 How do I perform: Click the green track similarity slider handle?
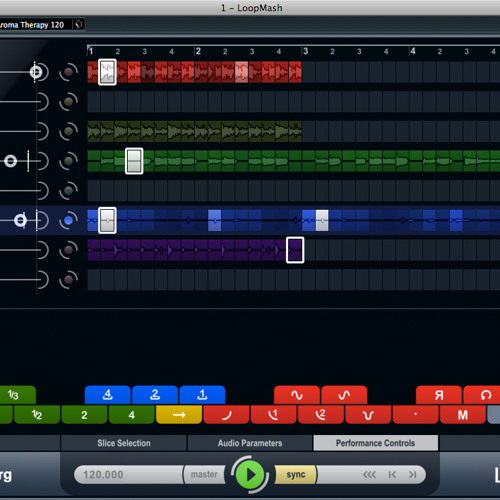tap(11, 161)
